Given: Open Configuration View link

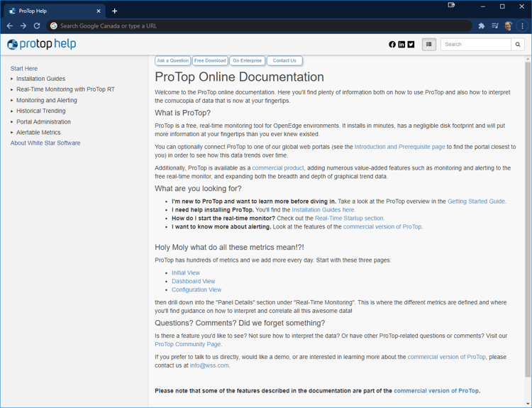Looking at the screenshot, I should pos(196,290).
